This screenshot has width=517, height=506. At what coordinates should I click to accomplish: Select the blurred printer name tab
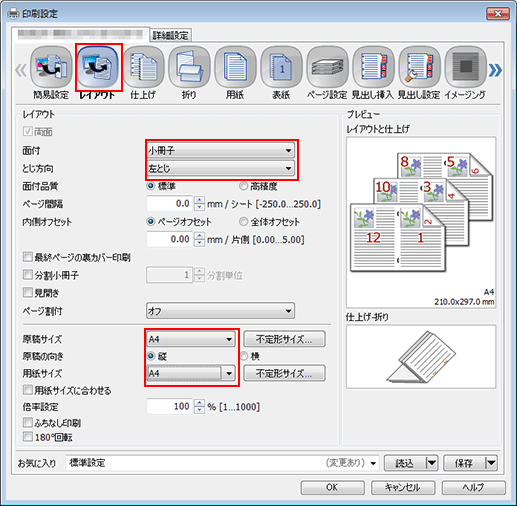pyautogui.click(x=80, y=34)
